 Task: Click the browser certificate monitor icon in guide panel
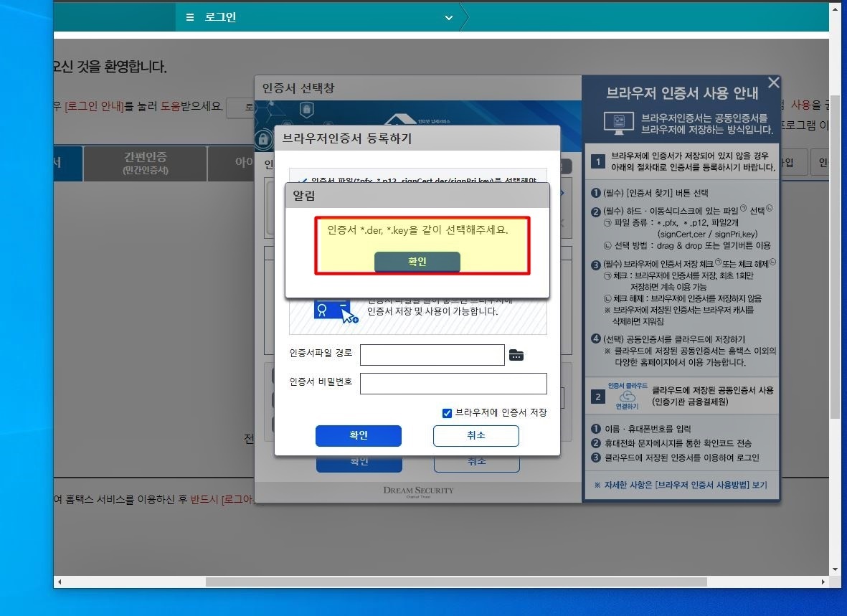pos(619,123)
